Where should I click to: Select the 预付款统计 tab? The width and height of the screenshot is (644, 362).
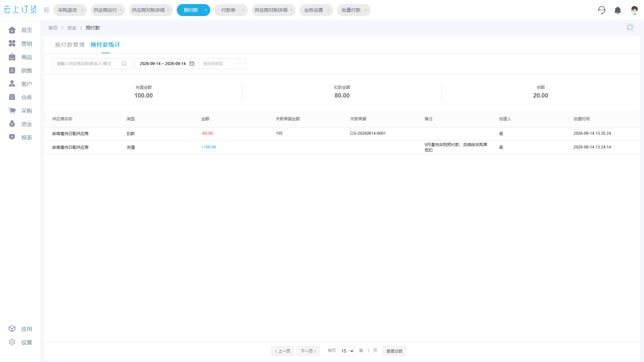coord(105,45)
